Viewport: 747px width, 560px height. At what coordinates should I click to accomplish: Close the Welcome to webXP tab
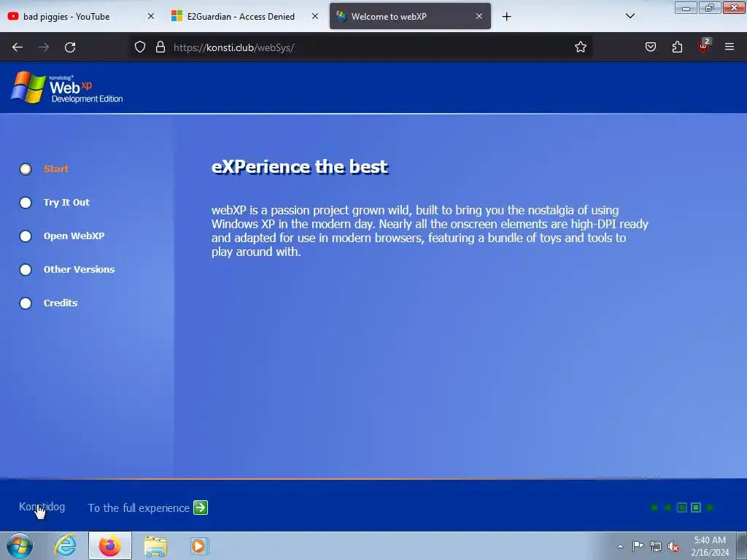tap(479, 16)
